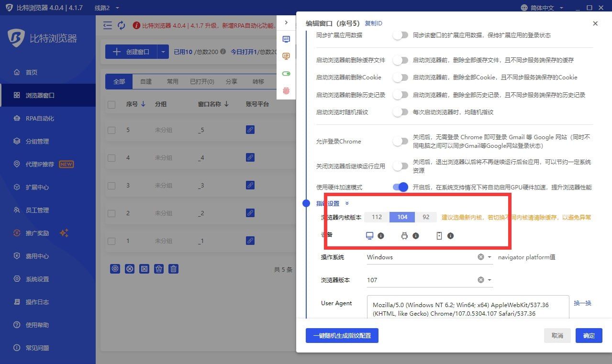The height and width of the screenshot is (364, 612).
Task: Collapse the sidebar with the menu-fold icon
Action: pos(108,25)
